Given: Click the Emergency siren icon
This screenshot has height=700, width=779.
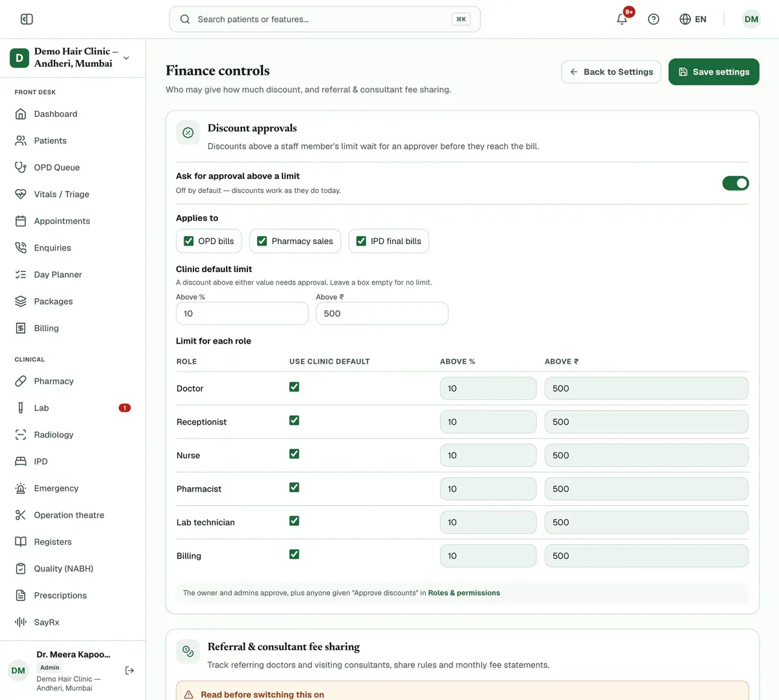Looking at the screenshot, I should pyautogui.click(x=21, y=488).
